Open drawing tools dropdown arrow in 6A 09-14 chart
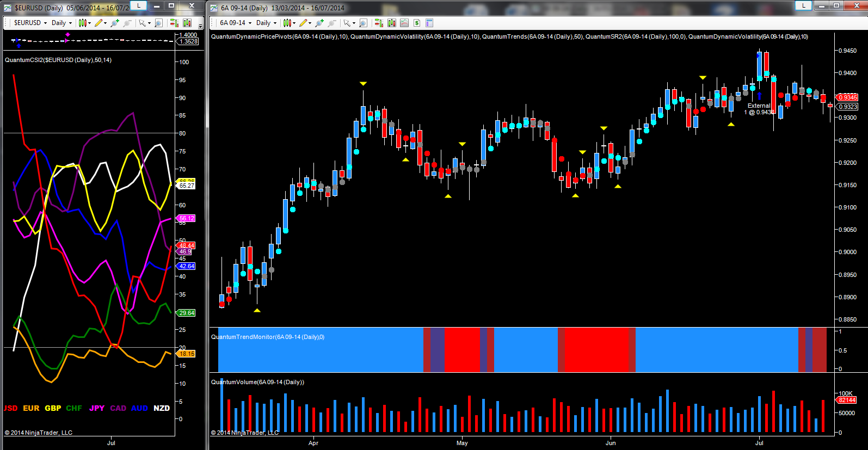This screenshot has height=450, width=868. click(x=310, y=23)
